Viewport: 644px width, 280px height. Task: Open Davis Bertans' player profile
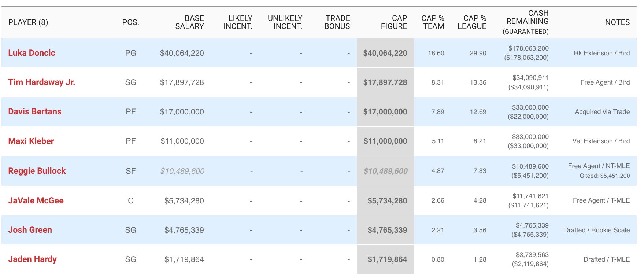(x=35, y=111)
